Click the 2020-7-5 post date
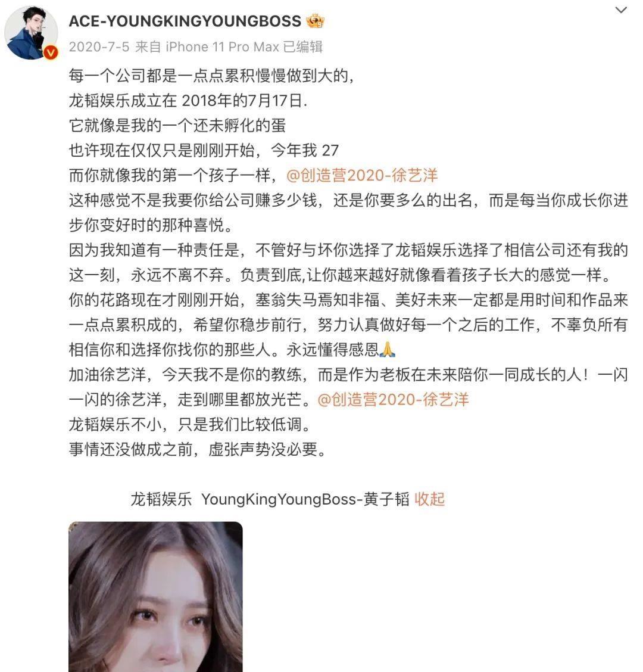Image resolution: width=643 pixels, height=672 pixels. pyautogui.click(x=99, y=46)
